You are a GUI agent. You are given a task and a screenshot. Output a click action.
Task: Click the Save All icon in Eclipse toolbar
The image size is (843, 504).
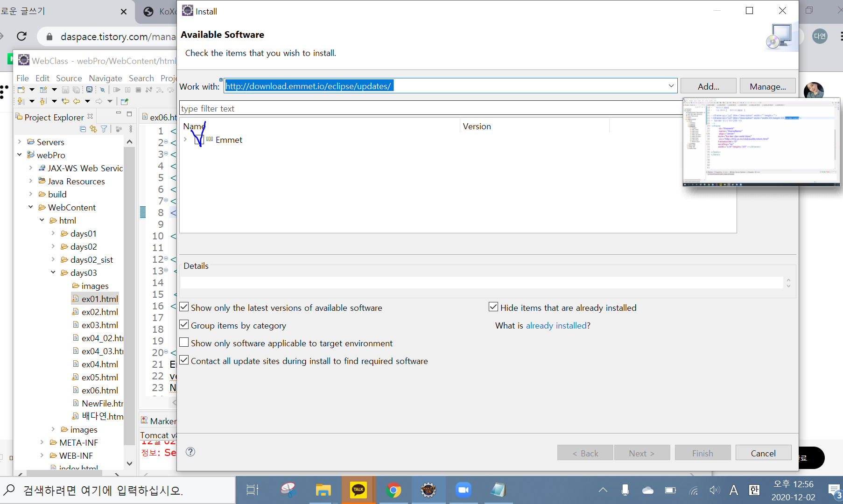pyautogui.click(x=76, y=90)
